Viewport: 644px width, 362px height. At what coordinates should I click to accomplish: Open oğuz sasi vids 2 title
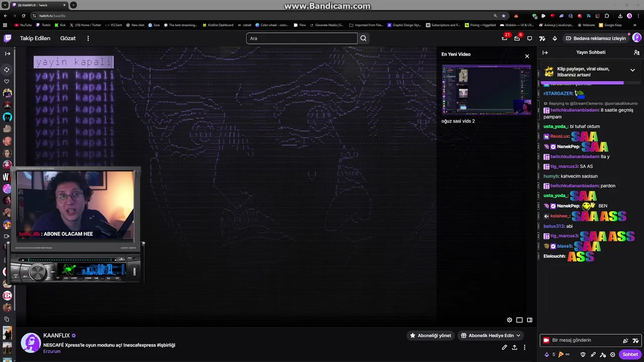(x=458, y=121)
